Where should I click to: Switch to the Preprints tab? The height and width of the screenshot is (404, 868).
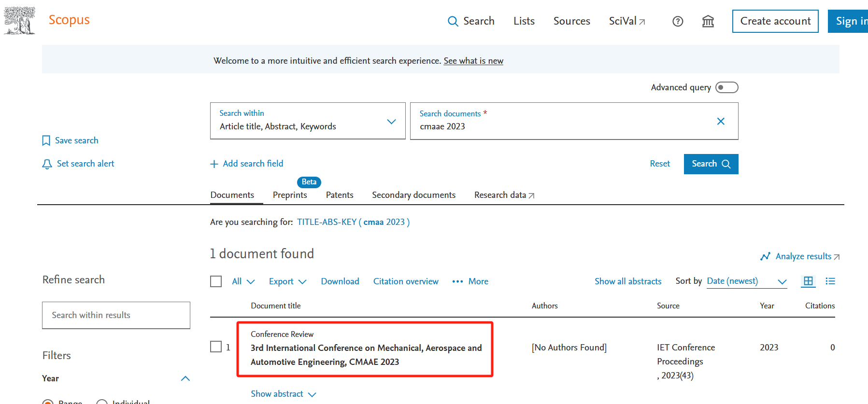290,195
